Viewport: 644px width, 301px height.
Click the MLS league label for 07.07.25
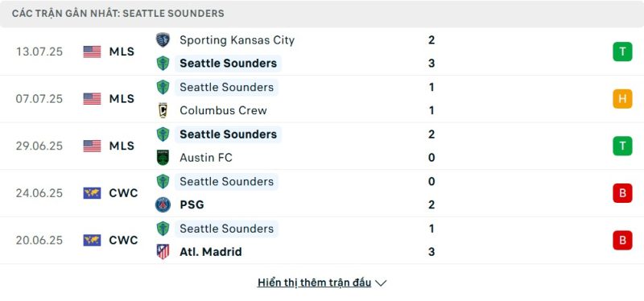pos(122,99)
